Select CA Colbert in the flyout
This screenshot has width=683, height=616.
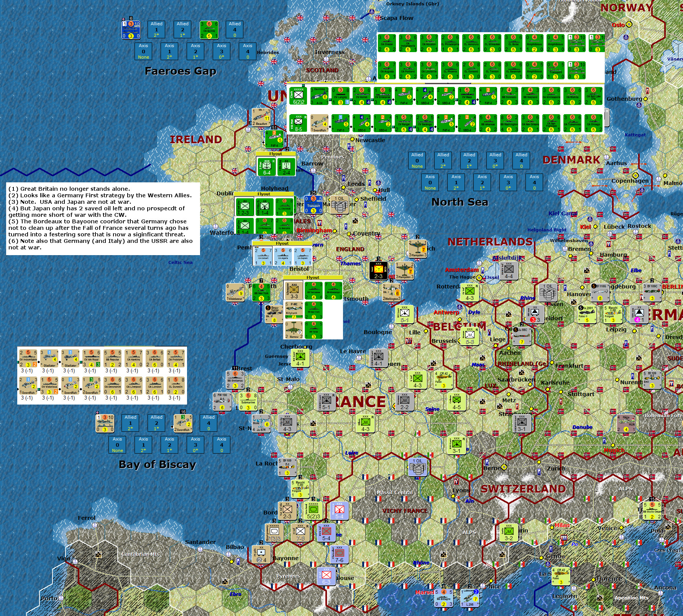tap(263, 256)
